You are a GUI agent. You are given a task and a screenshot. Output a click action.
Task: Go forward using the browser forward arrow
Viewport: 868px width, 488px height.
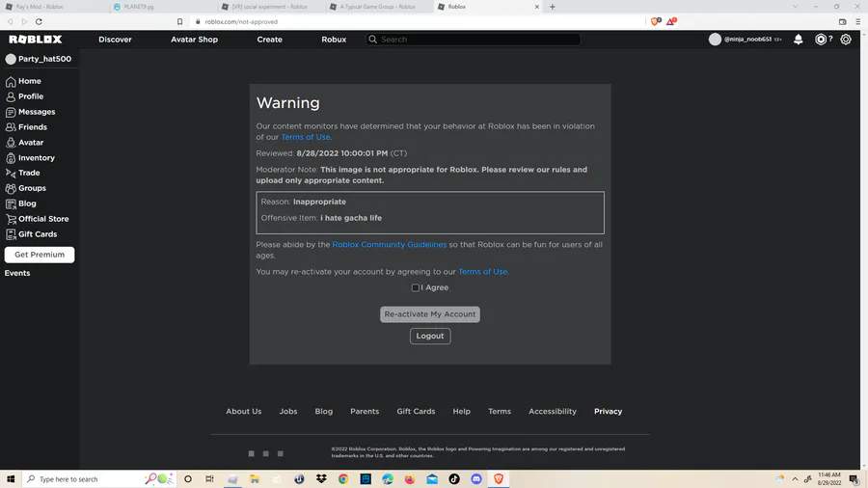(x=24, y=21)
